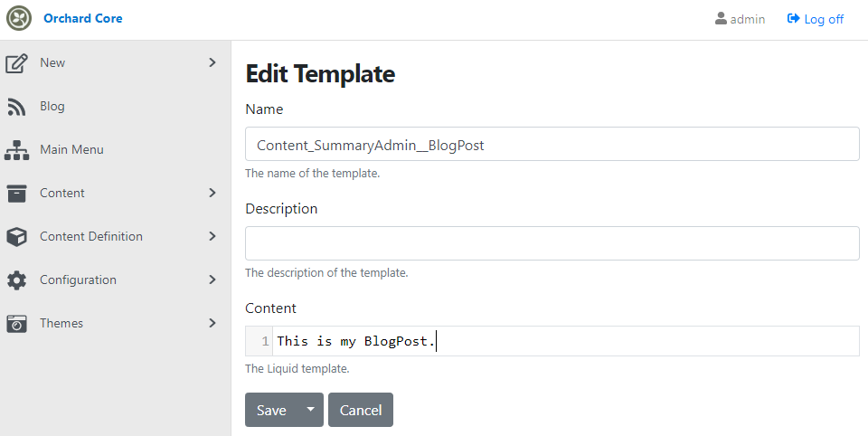
Task: Save the template
Action: [271, 410]
